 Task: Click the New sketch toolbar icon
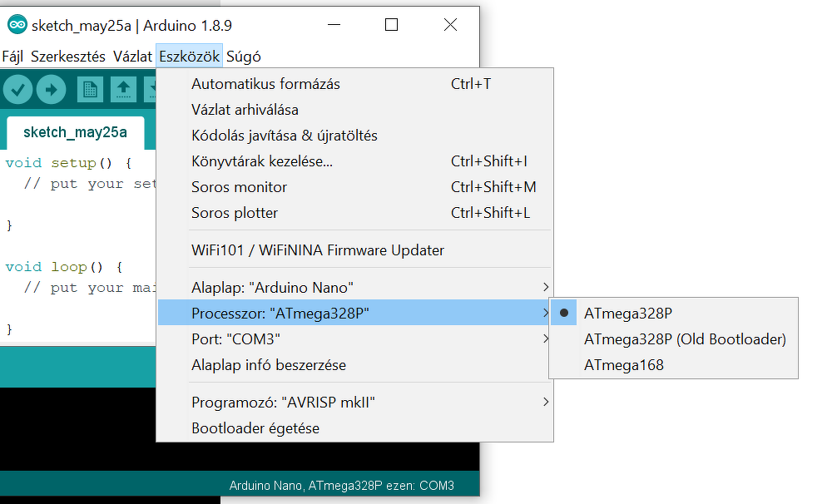click(90, 89)
